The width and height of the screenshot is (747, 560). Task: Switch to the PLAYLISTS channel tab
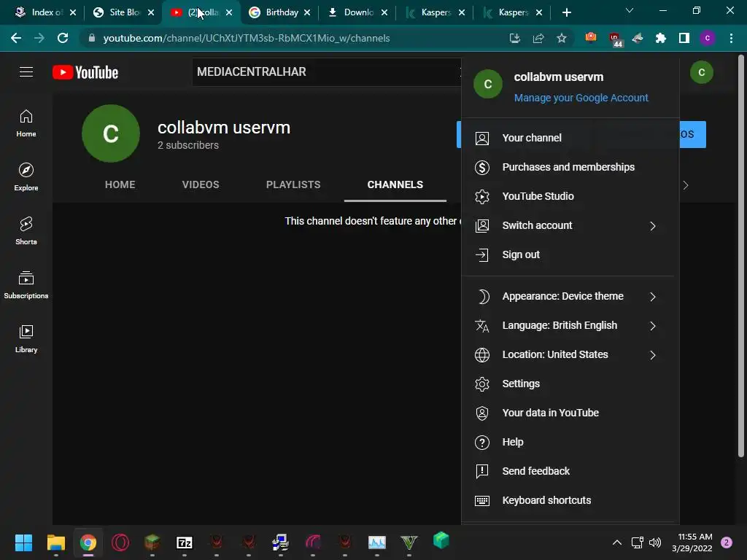point(293,184)
